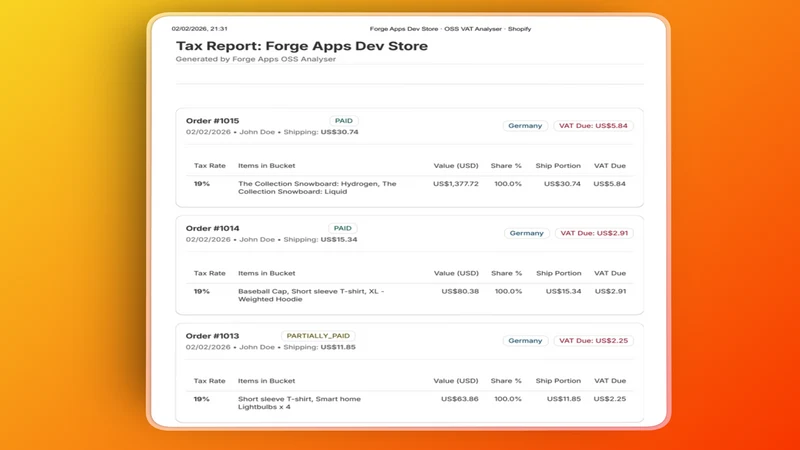Click the Baseball Cap, Short sleeve T-shirt items cell
This screenshot has width=800, height=450.
click(311, 295)
